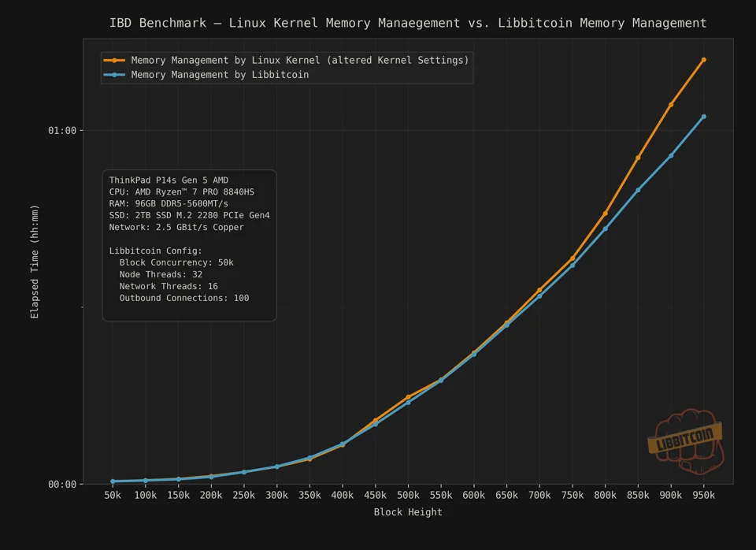Select the "SSD: 2TB SSD M.2 2280" line

tap(190, 215)
